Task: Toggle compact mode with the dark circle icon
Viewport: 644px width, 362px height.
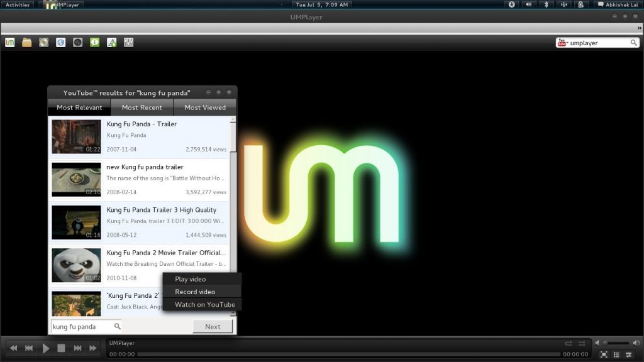Action: (x=77, y=41)
